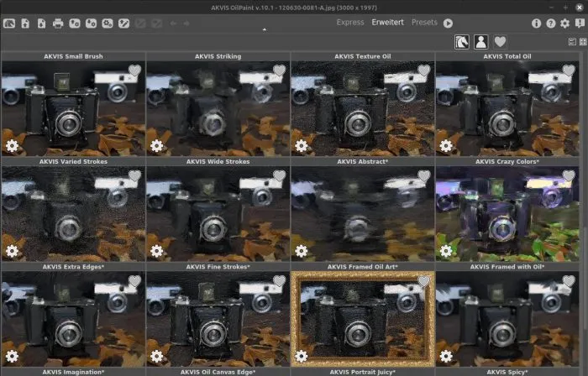Image resolution: width=588 pixels, height=376 pixels.
Task: Select the Erweitert mode tab
Action: 388,23
